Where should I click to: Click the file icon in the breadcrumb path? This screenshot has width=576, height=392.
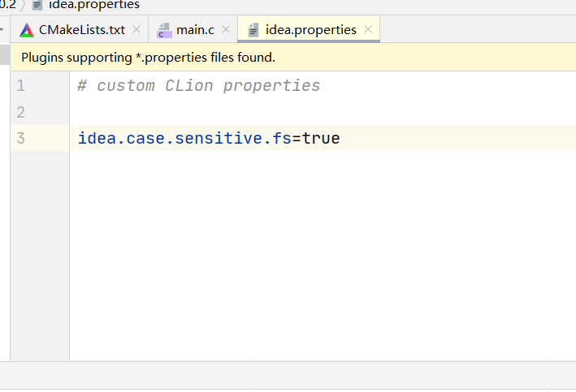click(37, 5)
